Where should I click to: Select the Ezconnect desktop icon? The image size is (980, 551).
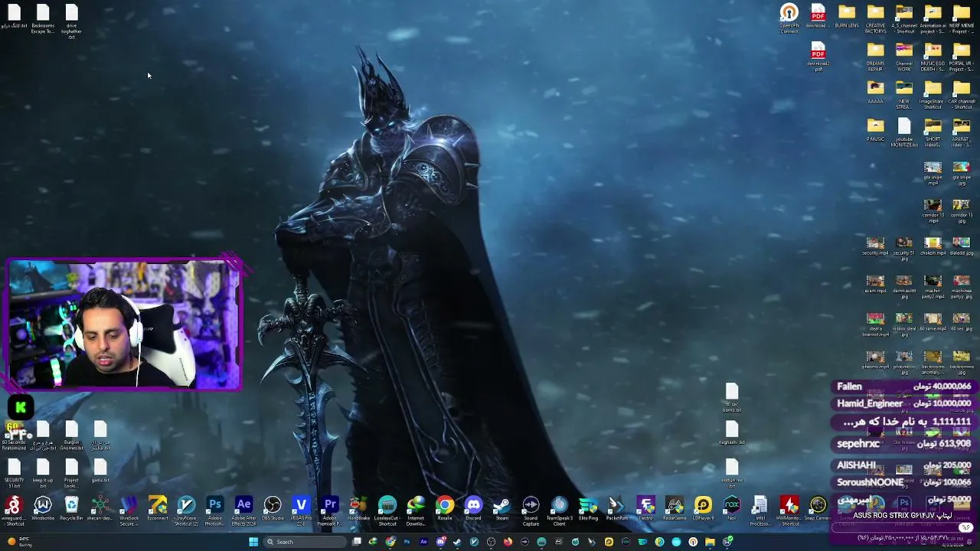[158, 509]
